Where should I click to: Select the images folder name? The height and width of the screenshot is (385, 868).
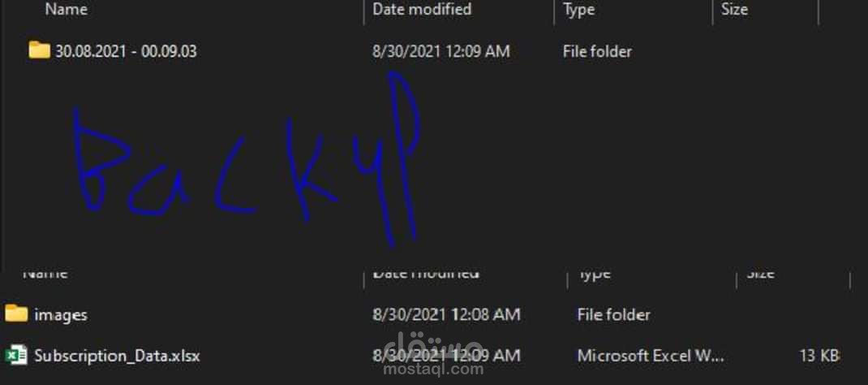[x=61, y=315]
